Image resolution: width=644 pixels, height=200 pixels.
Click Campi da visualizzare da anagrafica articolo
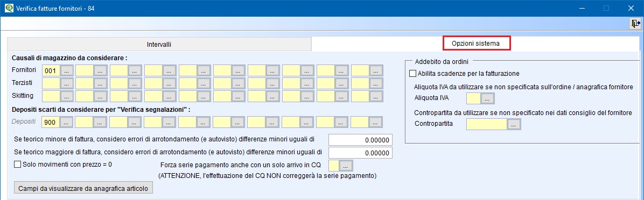(83, 189)
